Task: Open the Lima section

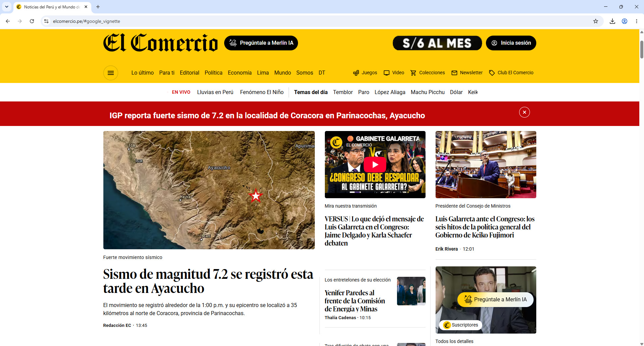Action: pyautogui.click(x=263, y=73)
